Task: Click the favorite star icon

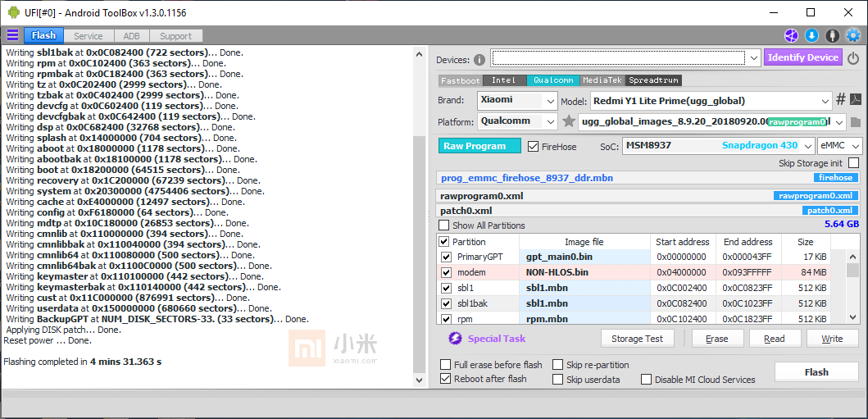Action: (x=569, y=121)
